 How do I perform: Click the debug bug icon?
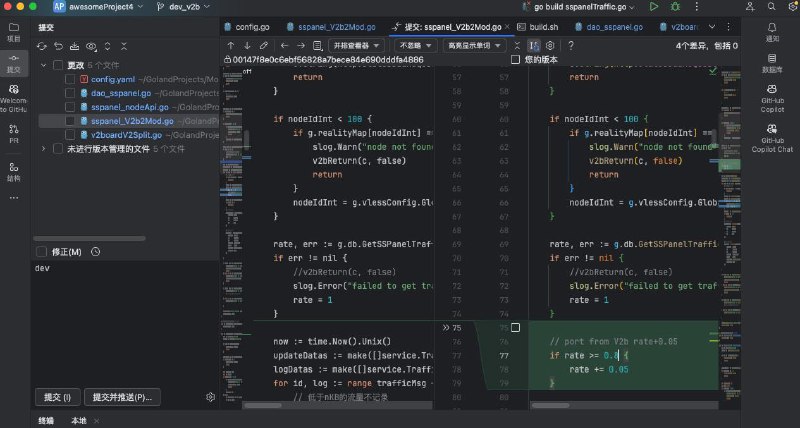pos(675,7)
